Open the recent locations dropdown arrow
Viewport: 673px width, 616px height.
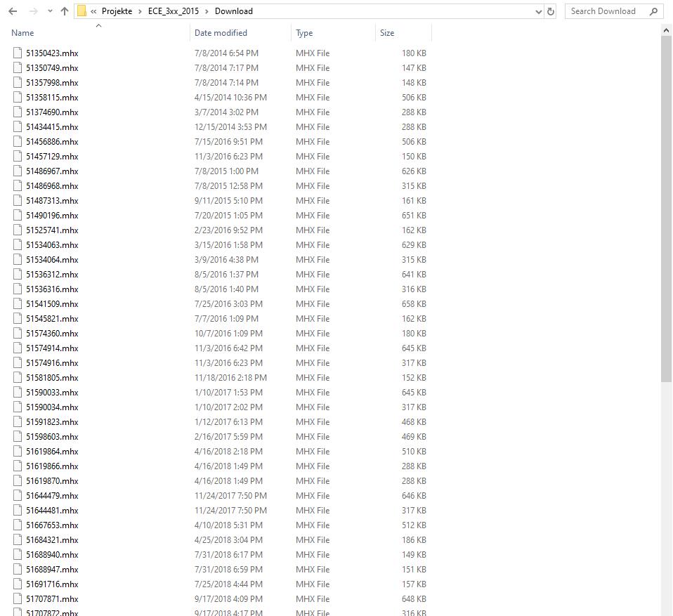[x=50, y=12]
